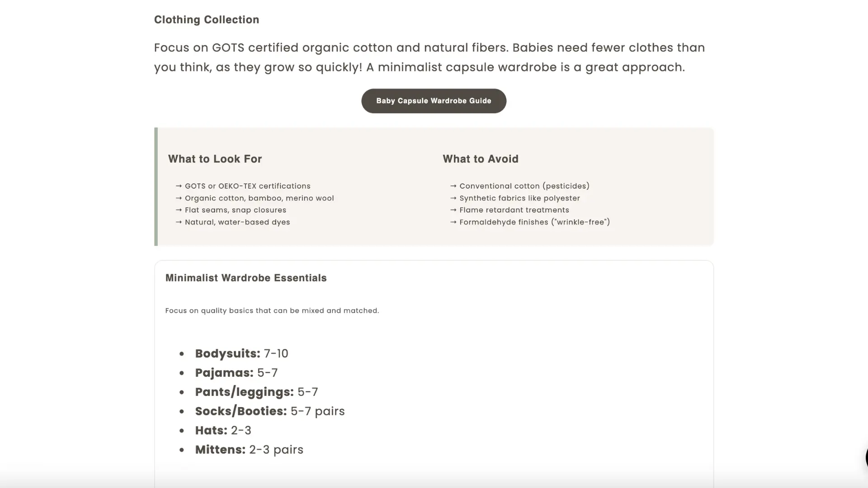This screenshot has width=868, height=488.
Task: Click the Clothing Collection heading
Action: pyautogui.click(x=207, y=20)
